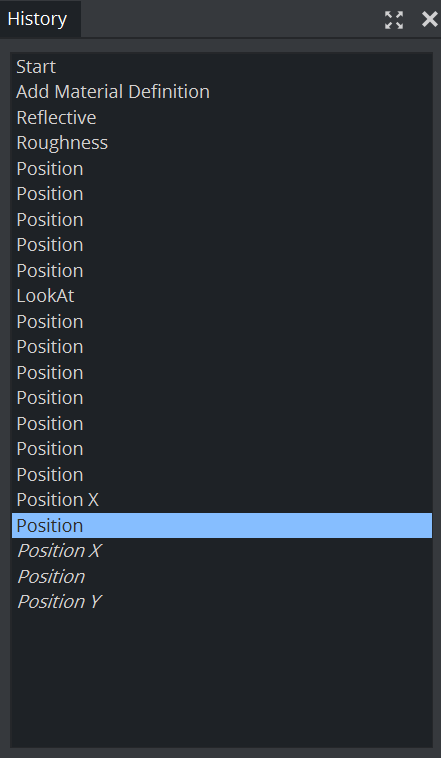Viewport: 441px width, 758px height.
Task: Pick Position entry just above non-italic Position X
Action: pos(221,474)
